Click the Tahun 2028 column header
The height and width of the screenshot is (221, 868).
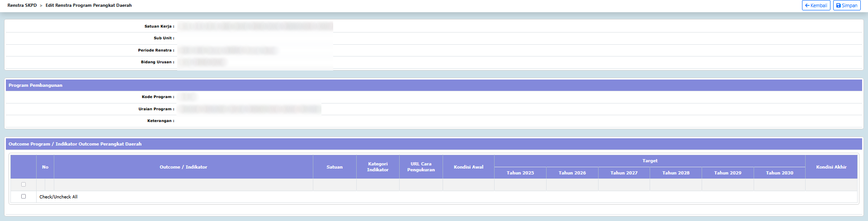(x=676, y=173)
